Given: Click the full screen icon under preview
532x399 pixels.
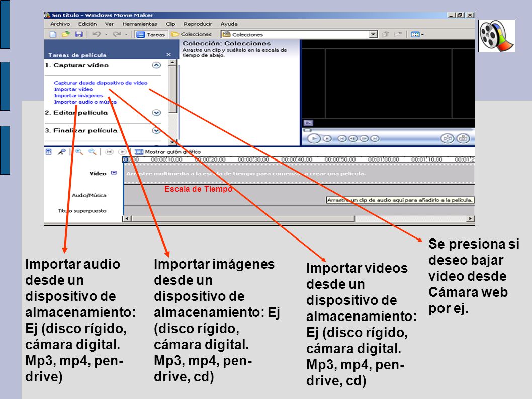Looking at the screenshot, I should click(308, 123).
